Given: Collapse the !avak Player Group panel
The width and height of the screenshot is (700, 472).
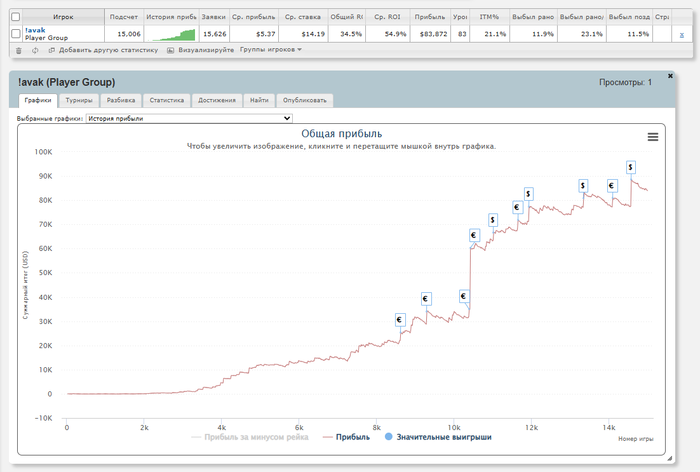Looking at the screenshot, I should click(x=66, y=82).
